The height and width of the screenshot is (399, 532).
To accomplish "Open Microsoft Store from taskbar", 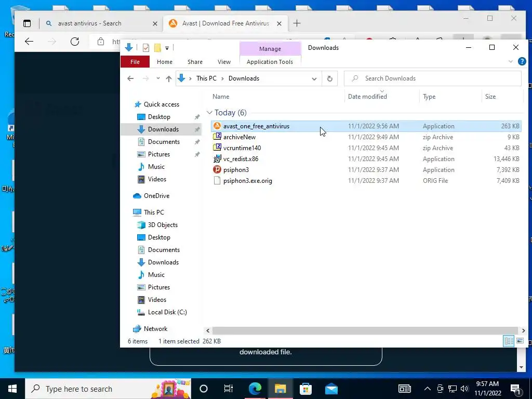I will (305, 389).
